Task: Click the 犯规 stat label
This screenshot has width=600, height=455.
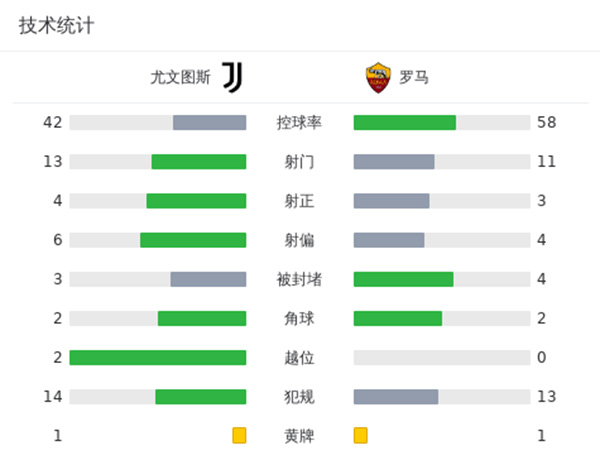Action: 299,397
